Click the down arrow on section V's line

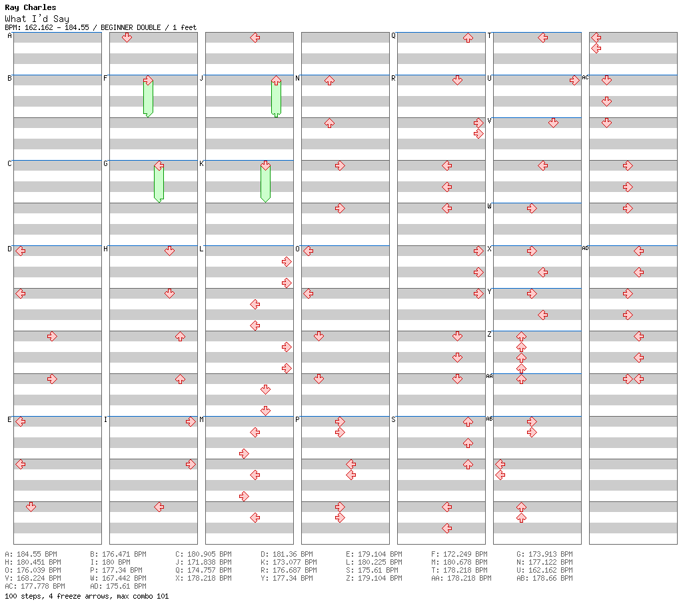[553, 123]
